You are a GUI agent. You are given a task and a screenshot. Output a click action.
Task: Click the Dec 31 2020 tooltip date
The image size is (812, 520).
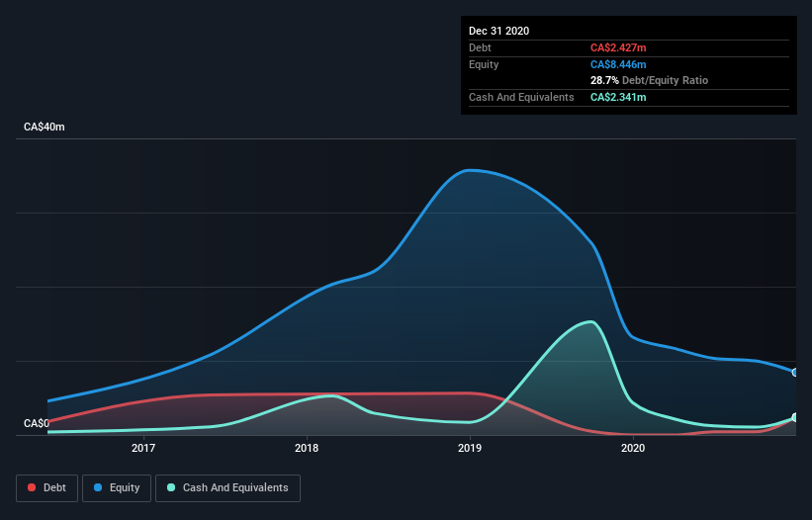[498, 31]
